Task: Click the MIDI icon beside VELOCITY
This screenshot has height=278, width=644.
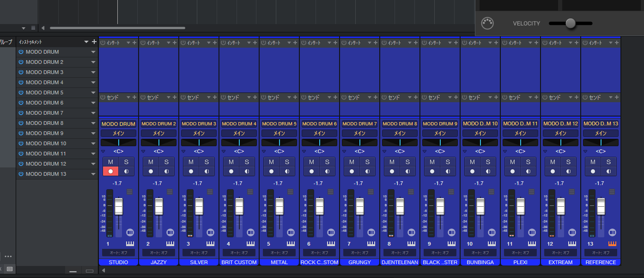Action: pyautogui.click(x=486, y=23)
